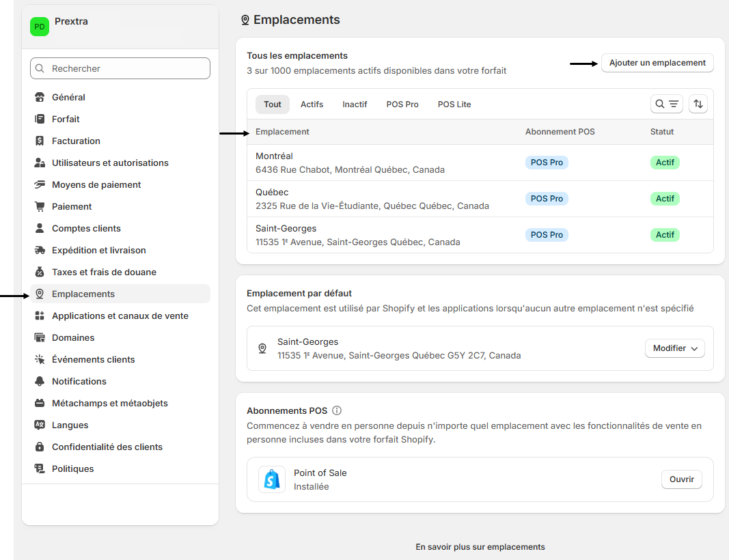The height and width of the screenshot is (560, 729).
Task: Expand the Modifier dropdown for default location
Action: (x=674, y=348)
